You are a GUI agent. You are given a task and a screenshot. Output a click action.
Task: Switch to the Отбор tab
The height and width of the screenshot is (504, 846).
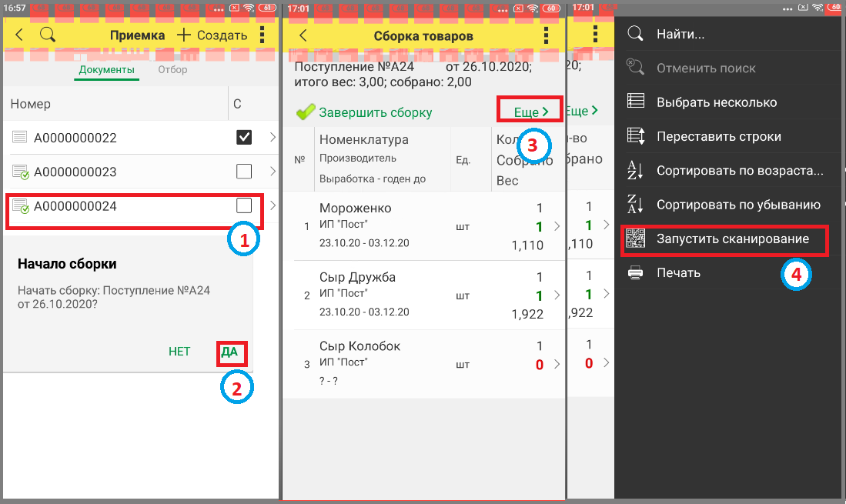tap(172, 69)
